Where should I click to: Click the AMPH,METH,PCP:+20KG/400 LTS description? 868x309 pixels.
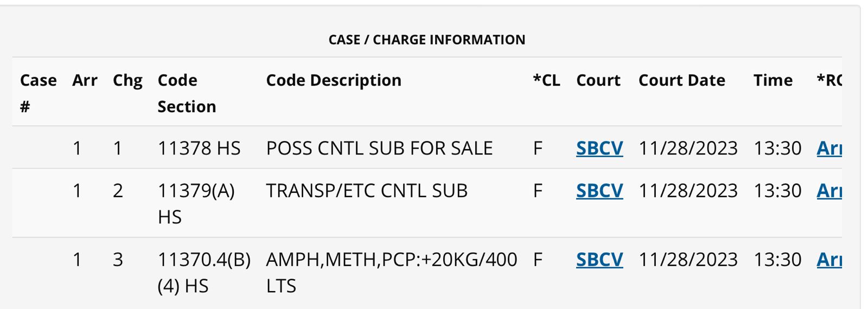point(391,272)
